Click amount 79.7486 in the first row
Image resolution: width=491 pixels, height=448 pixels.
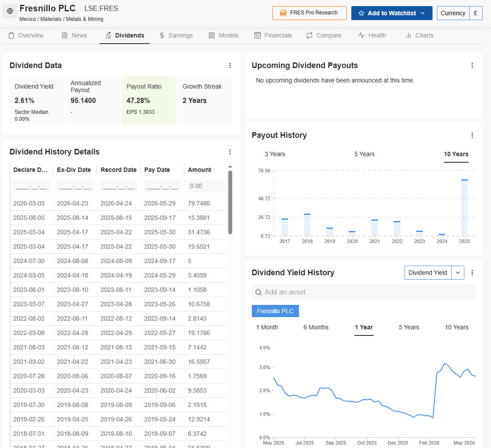[x=199, y=203]
